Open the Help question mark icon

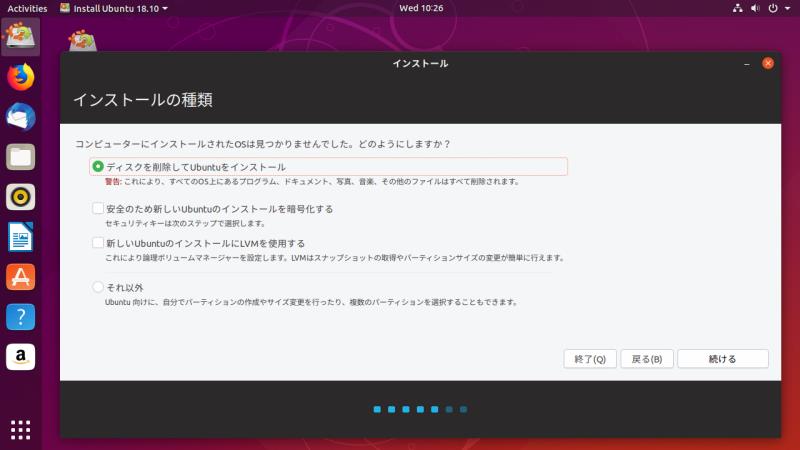(x=20, y=317)
